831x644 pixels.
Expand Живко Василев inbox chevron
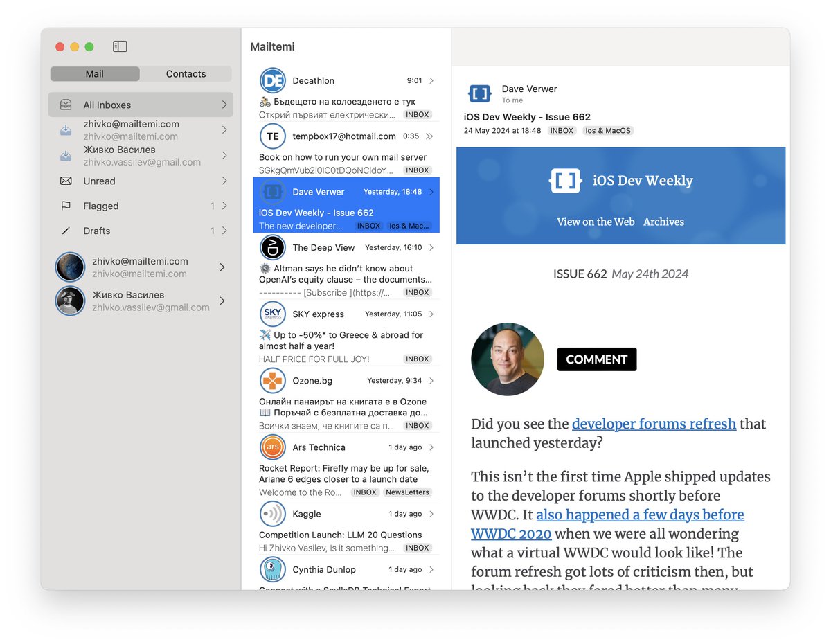pyautogui.click(x=224, y=156)
